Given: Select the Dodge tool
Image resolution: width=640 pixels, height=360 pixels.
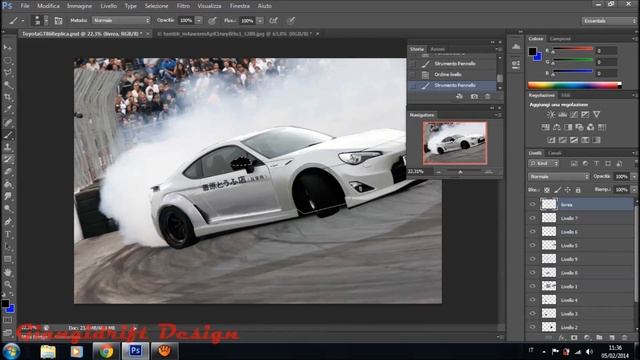Looking at the screenshot, I should [x=8, y=209].
